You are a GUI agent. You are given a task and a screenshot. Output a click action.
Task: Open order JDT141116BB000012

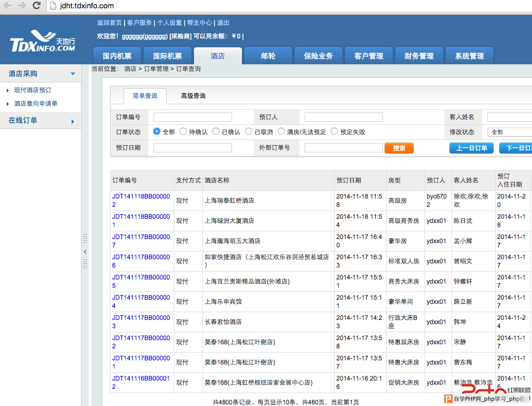pyautogui.click(x=141, y=382)
